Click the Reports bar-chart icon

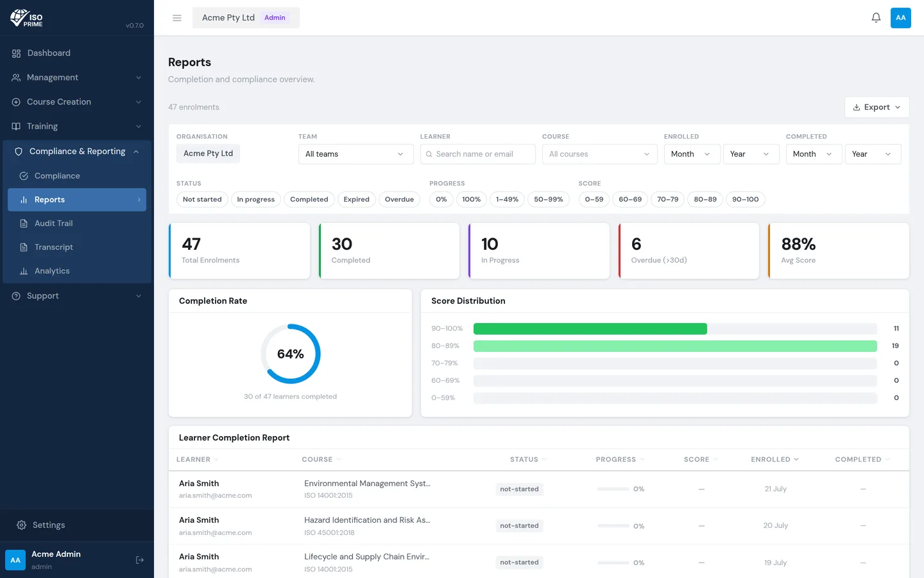(x=24, y=200)
